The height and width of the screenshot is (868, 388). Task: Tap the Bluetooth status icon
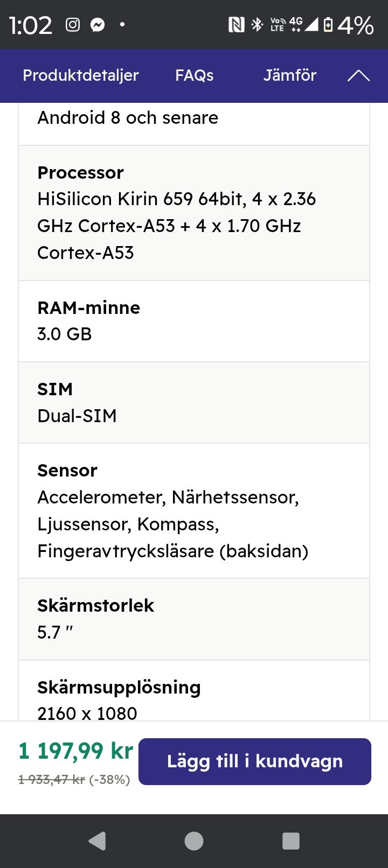click(257, 25)
